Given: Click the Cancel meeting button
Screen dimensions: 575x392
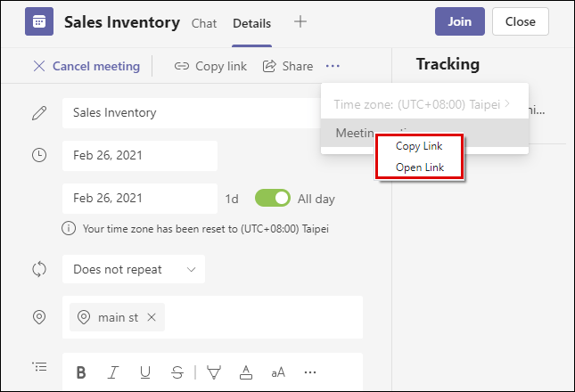Looking at the screenshot, I should point(86,66).
